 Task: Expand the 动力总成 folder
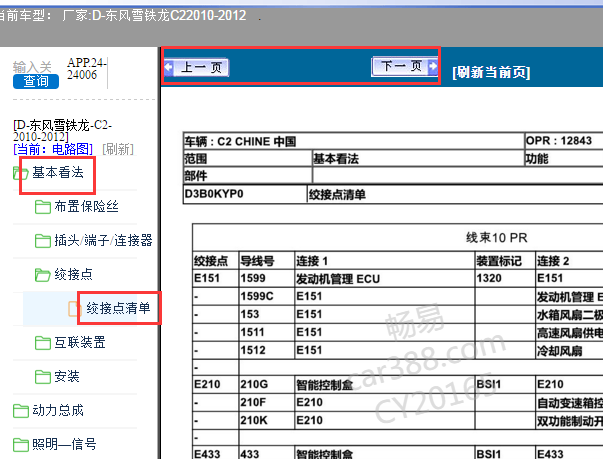58,410
